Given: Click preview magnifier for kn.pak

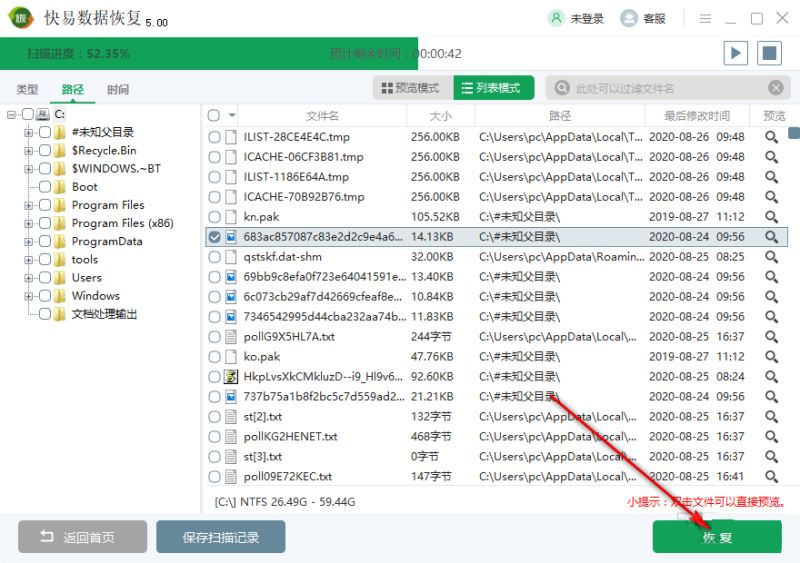Looking at the screenshot, I should point(771,217).
